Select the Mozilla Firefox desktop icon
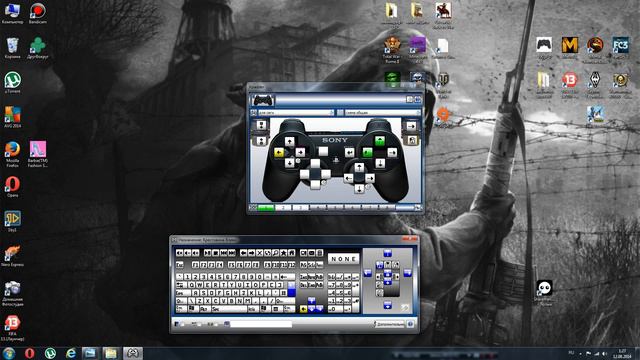Image resolution: width=640 pixels, height=360 pixels. click(x=12, y=154)
